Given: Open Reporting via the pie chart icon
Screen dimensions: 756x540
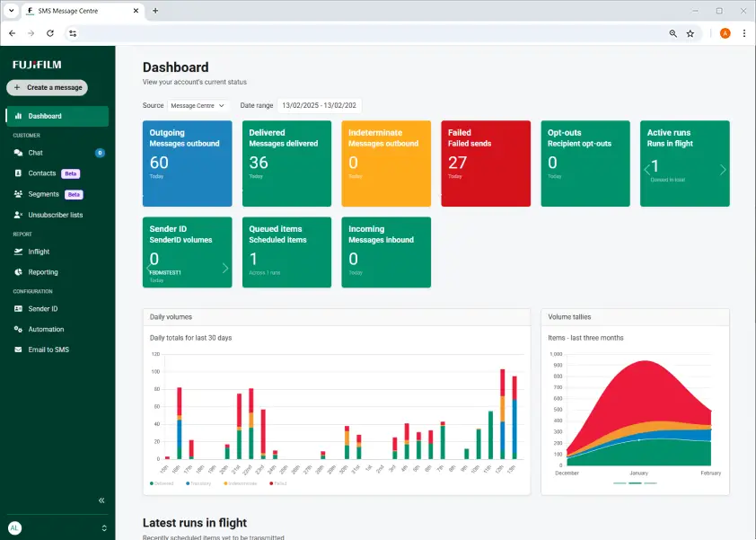Looking at the screenshot, I should [x=19, y=272].
